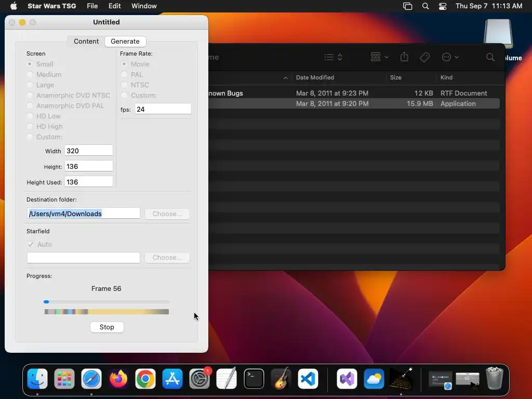
Task: Select the Small screen radio button
Action: (x=30, y=64)
